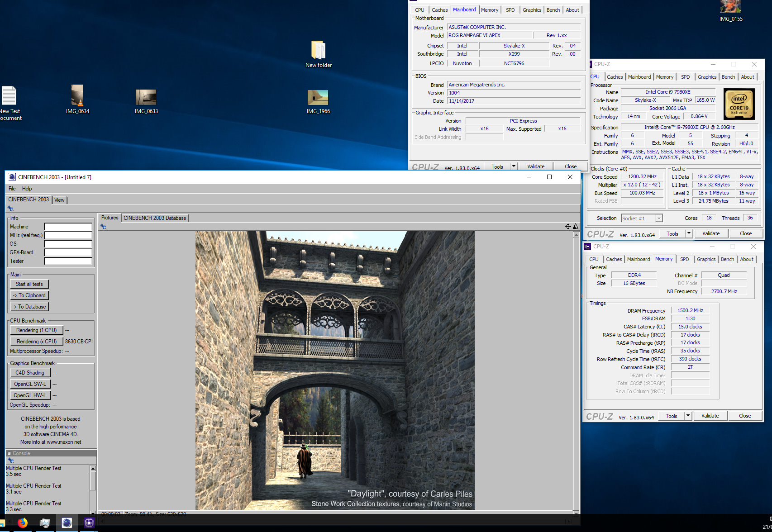Run Rendering (x CPU) benchmark
The image size is (772, 532).
36,342
